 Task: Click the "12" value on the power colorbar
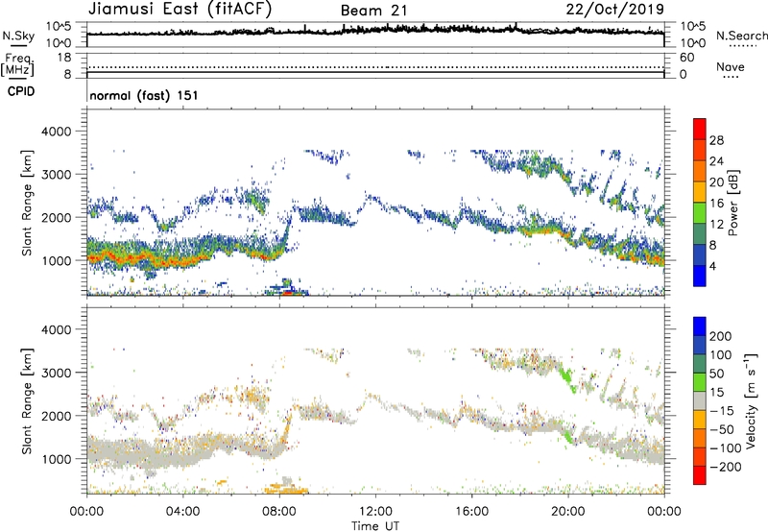click(x=716, y=225)
